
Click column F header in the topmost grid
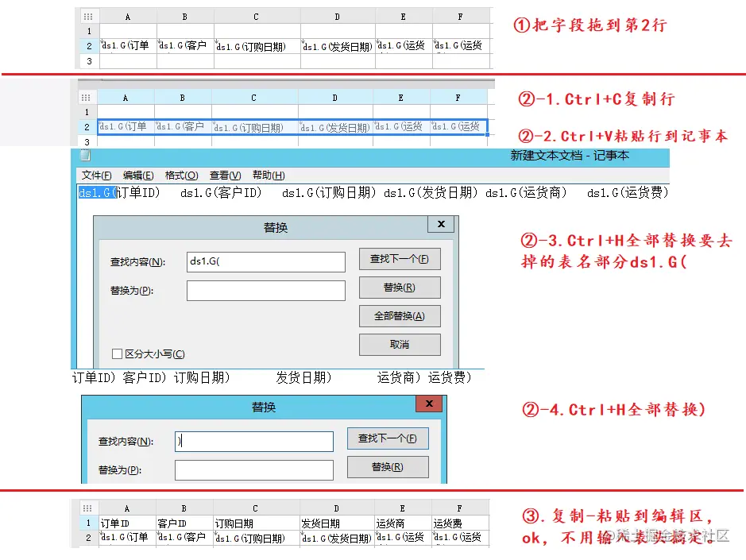461,17
